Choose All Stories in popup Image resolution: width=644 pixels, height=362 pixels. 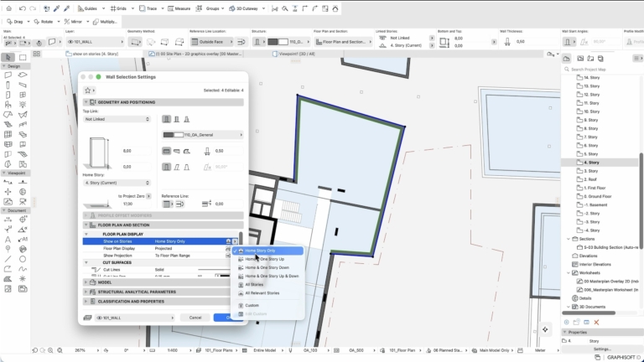point(268,284)
